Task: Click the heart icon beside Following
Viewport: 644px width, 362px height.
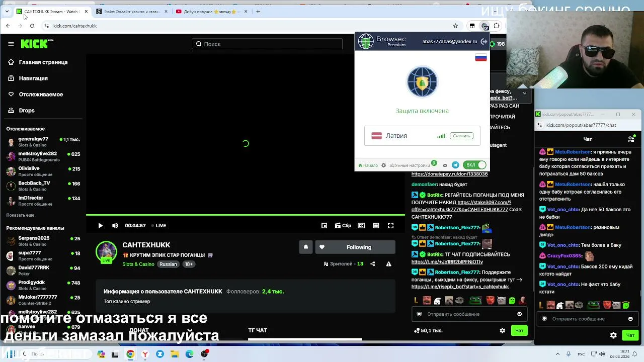Action: click(322, 247)
